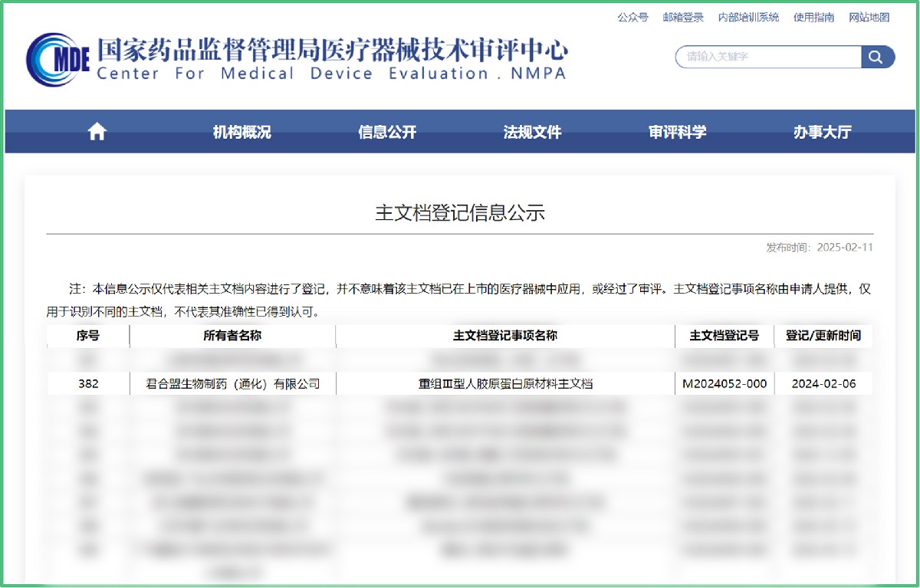Click the 所有者名称 column header
Viewport: 920px width, 588px height.
coord(232,336)
